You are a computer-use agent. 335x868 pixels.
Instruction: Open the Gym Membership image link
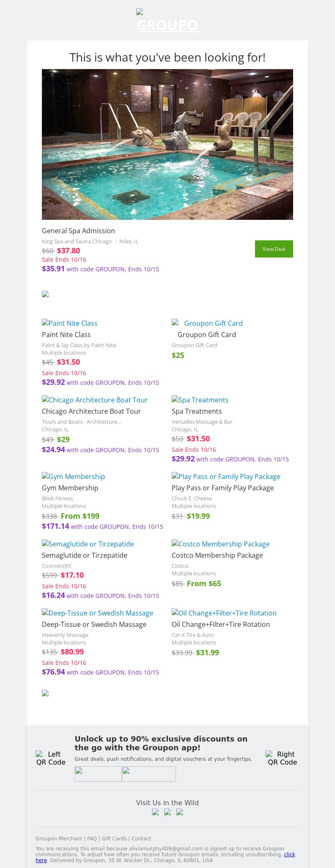click(x=73, y=476)
